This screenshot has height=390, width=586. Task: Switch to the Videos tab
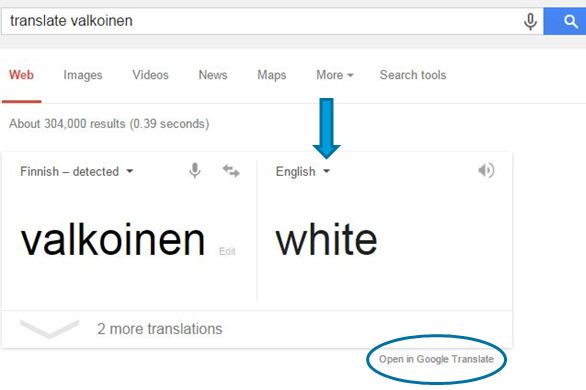point(150,75)
